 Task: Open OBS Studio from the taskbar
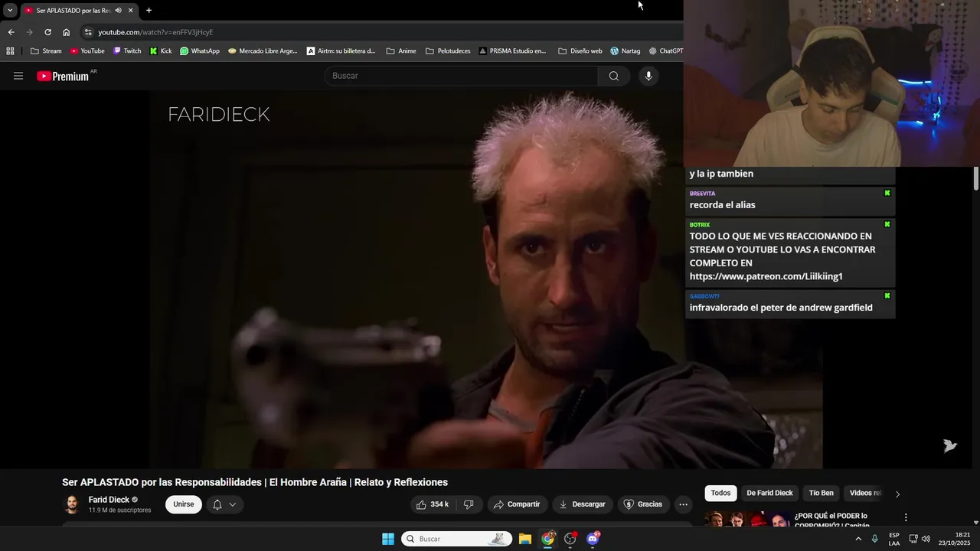pos(570,539)
